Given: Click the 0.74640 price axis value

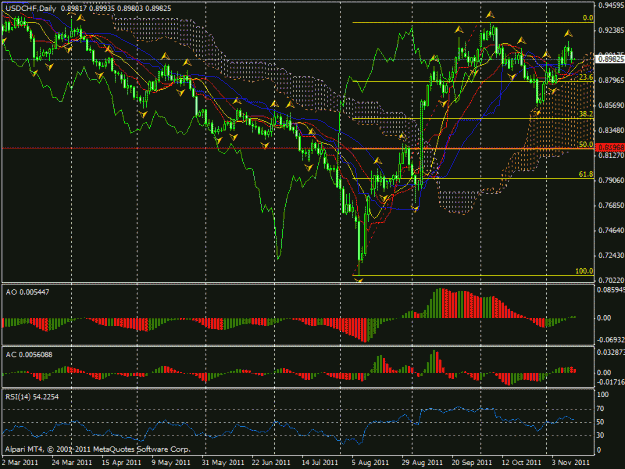Looking at the screenshot, I should pos(611,230).
